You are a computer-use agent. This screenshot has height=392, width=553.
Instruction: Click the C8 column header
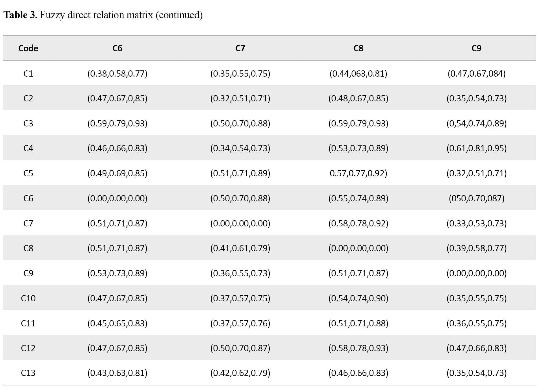point(358,48)
